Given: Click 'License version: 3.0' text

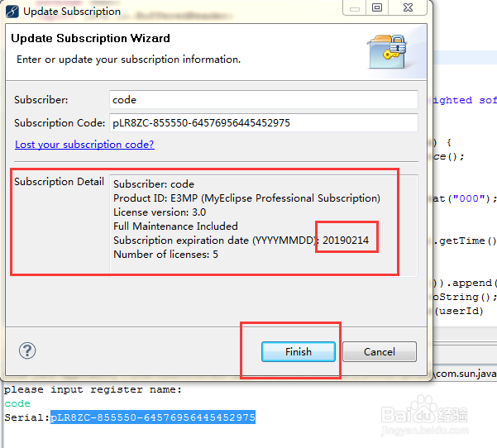Looking at the screenshot, I should click(160, 212).
